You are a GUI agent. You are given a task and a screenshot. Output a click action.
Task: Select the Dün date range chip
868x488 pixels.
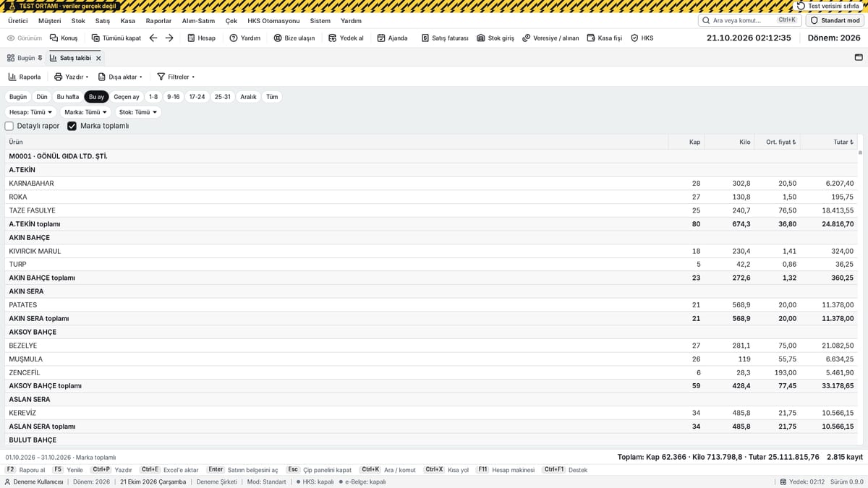click(x=42, y=97)
